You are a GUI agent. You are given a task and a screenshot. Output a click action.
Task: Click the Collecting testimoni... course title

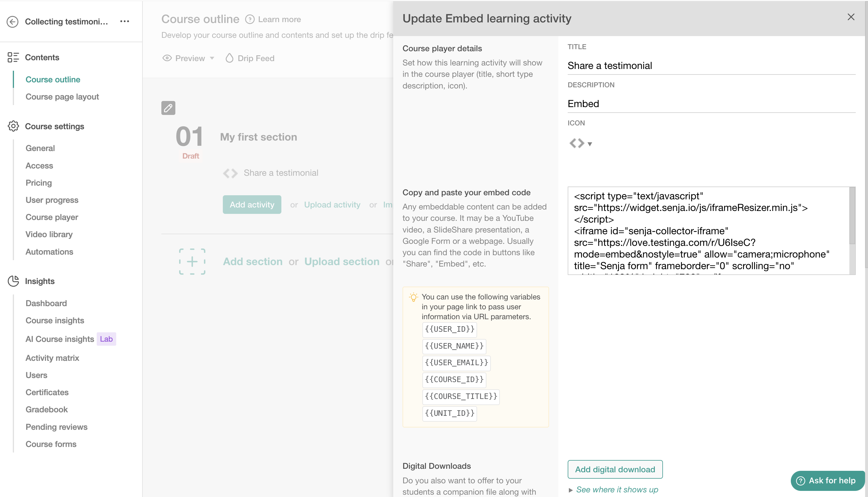coord(66,22)
